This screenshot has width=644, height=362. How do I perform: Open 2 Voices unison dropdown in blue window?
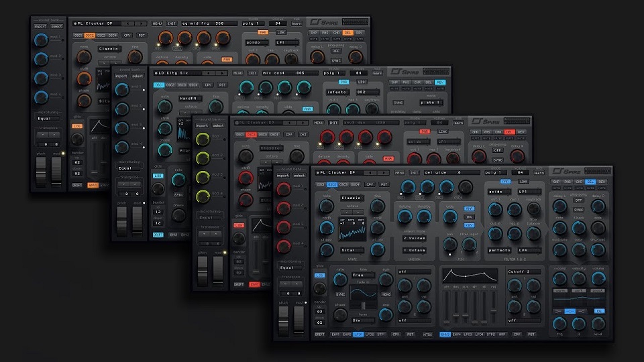[414, 238]
